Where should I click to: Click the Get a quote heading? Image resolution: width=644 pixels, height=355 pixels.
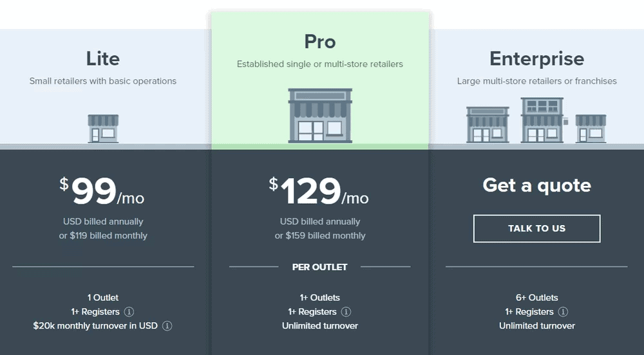[537, 185]
